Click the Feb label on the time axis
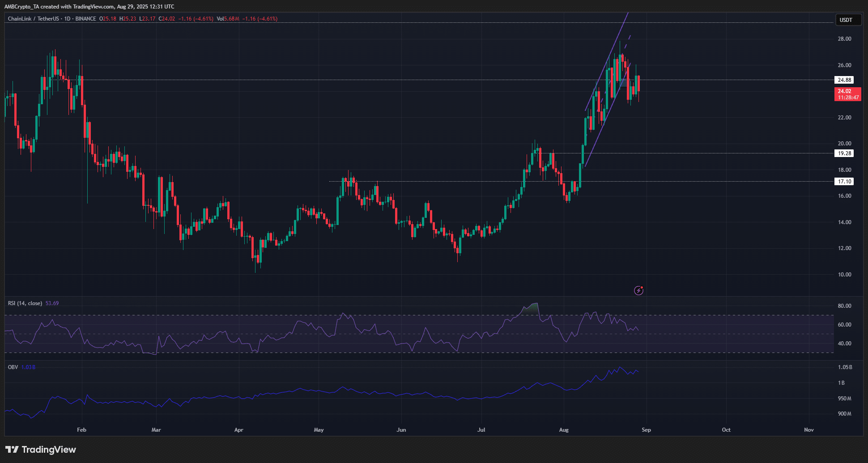868x463 pixels. tap(81, 430)
